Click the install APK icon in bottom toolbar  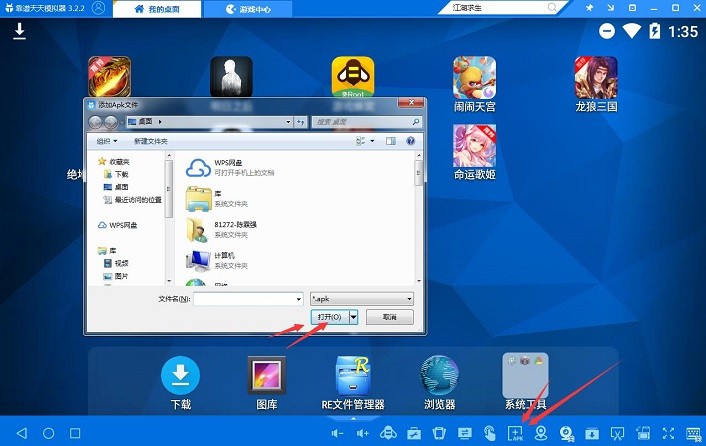516,433
